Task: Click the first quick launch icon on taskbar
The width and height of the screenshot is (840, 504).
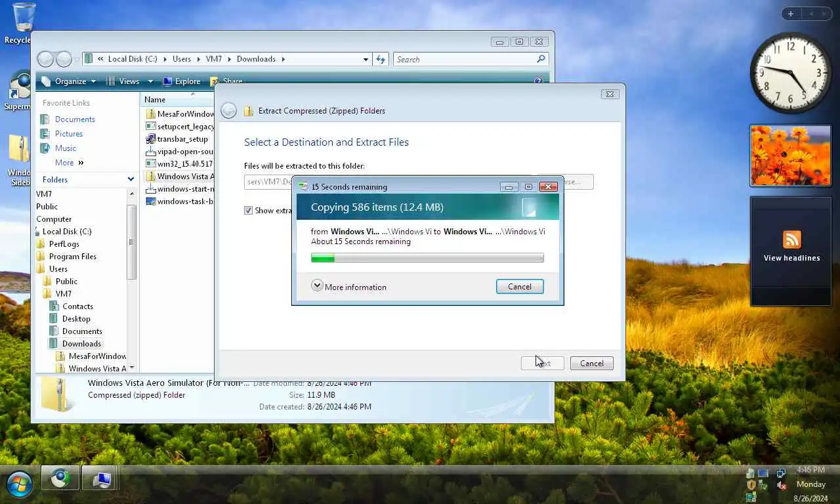Action: tap(60, 479)
